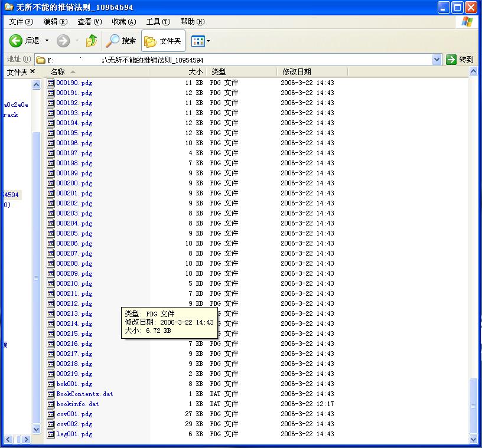Click inside the address bar path field
Image resolution: width=482 pixels, height=448 pixels.
(x=234, y=60)
